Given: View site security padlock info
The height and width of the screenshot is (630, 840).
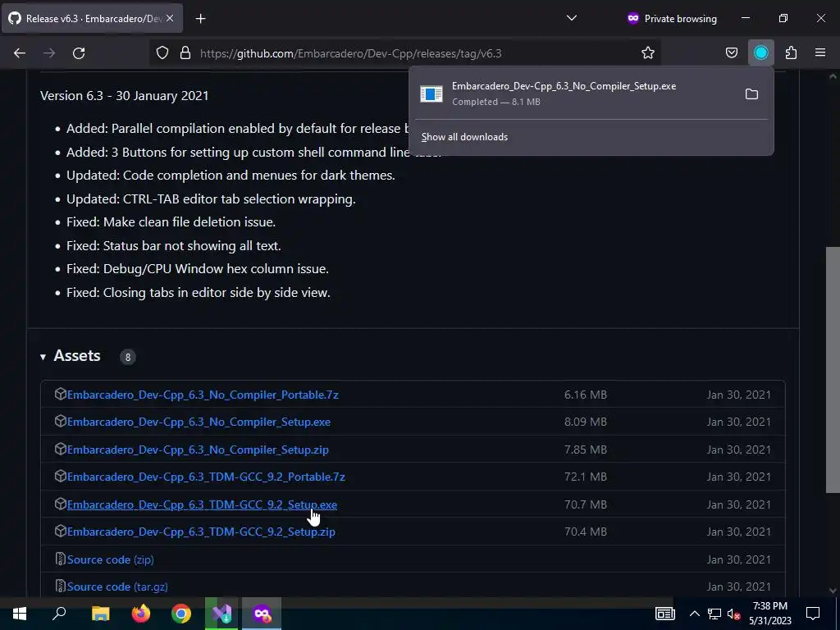Looking at the screenshot, I should pyautogui.click(x=185, y=53).
